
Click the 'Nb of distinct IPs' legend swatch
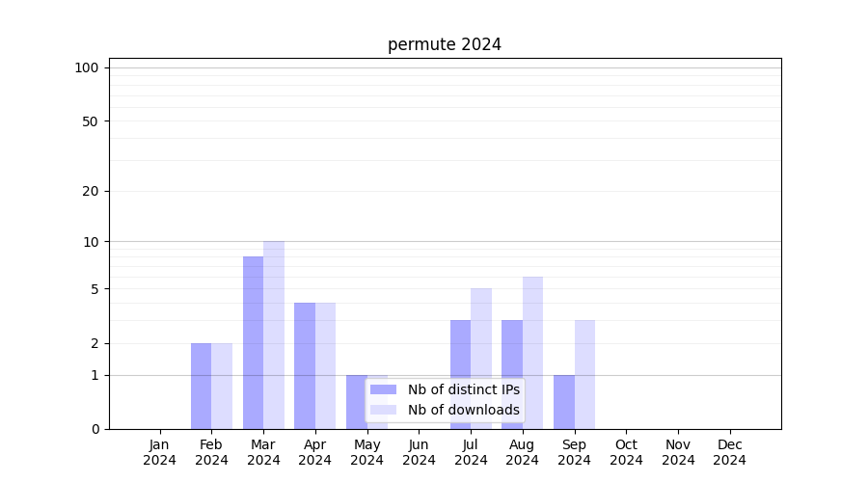383,389
